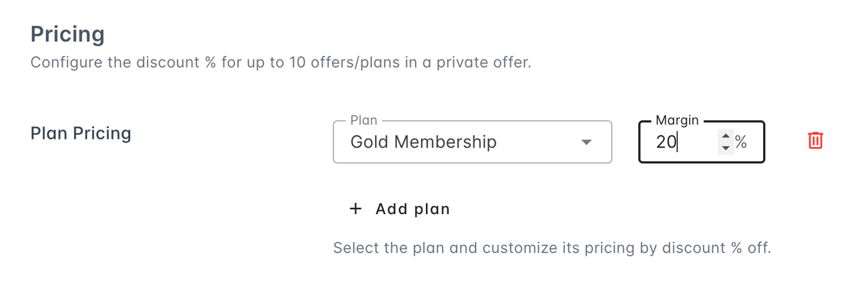Screen dimensions: 868x287
Task: Click the 'Configure the discount %' description text
Action: point(174,62)
